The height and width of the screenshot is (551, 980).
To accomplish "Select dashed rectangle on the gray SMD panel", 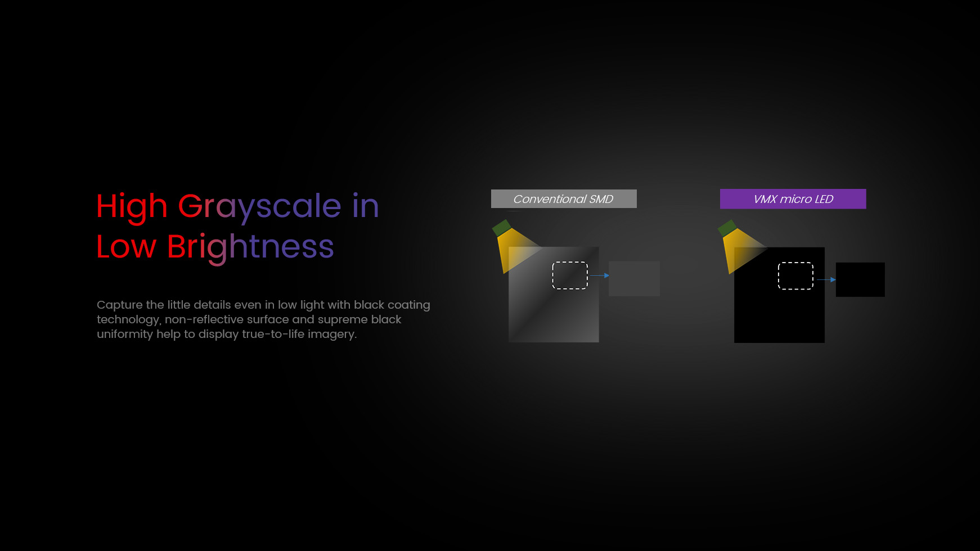I will tap(570, 275).
